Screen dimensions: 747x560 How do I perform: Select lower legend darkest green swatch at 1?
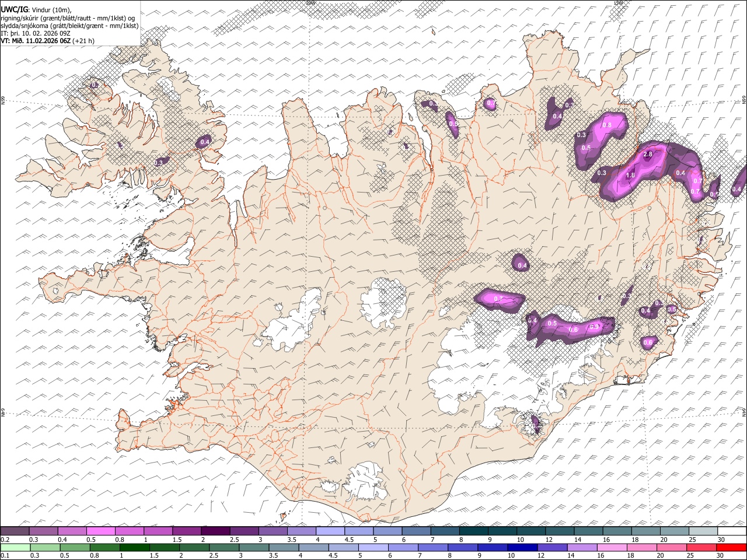point(134,547)
